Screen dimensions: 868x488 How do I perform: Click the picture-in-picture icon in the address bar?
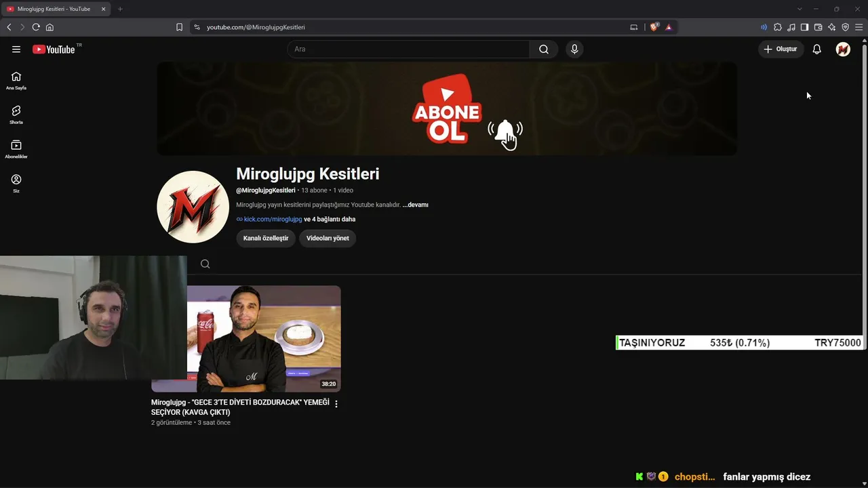coord(634,27)
